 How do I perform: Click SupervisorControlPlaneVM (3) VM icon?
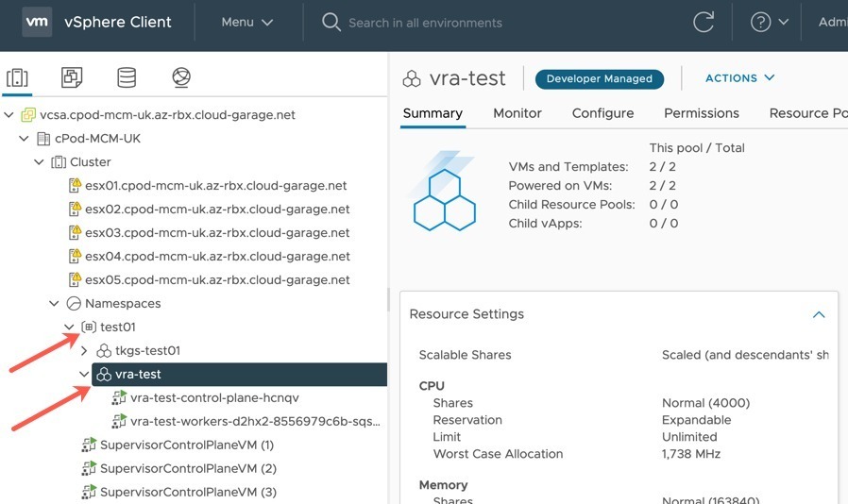89,492
